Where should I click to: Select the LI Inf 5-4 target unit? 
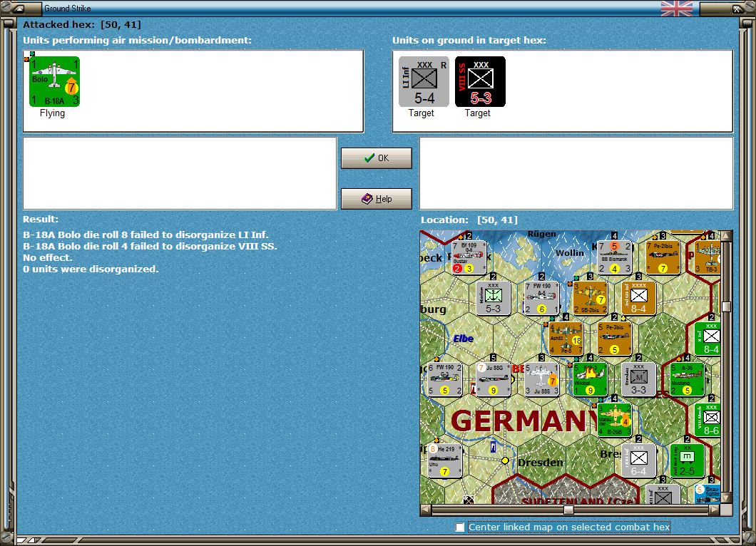click(424, 81)
